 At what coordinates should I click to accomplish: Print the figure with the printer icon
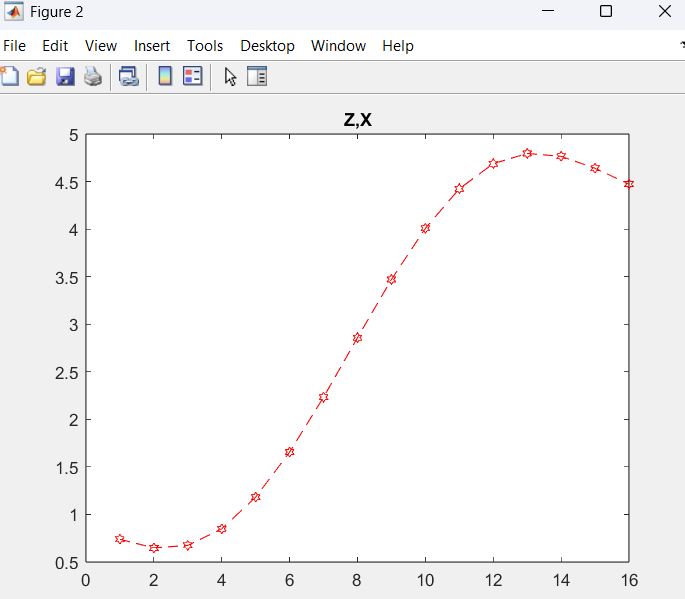click(93, 76)
